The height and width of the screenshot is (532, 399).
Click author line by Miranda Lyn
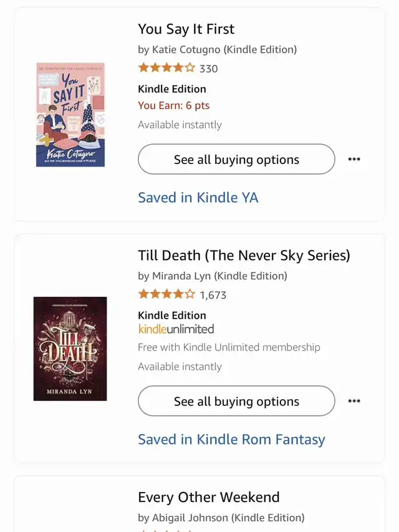tap(213, 276)
